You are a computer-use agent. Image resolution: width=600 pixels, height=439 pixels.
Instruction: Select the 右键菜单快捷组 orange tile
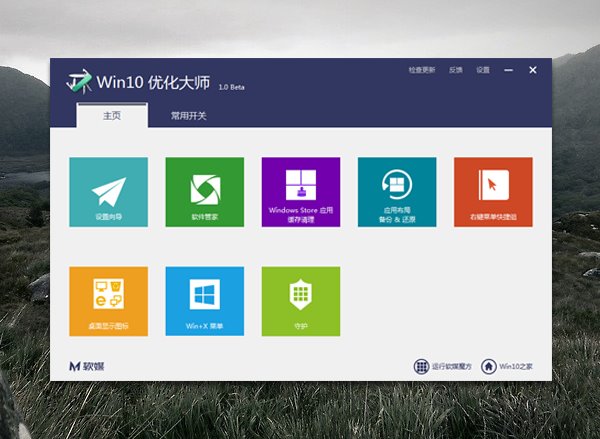click(492, 191)
